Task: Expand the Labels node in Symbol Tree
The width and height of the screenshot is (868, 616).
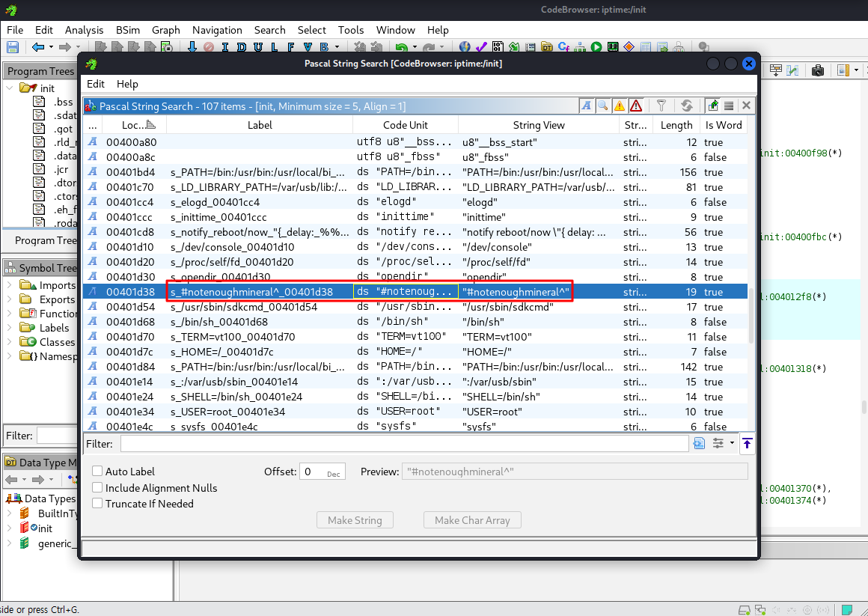Action: [10, 327]
